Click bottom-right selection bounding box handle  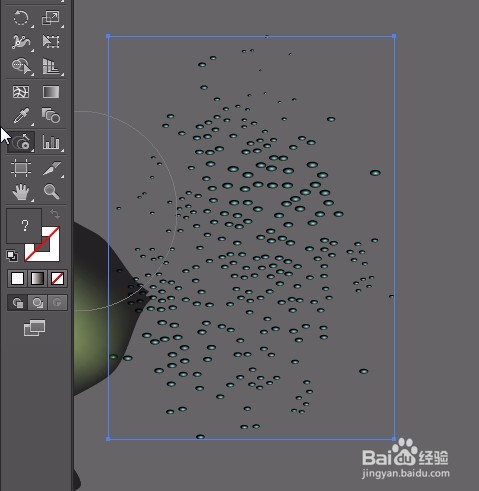click(x=394, y=439)
